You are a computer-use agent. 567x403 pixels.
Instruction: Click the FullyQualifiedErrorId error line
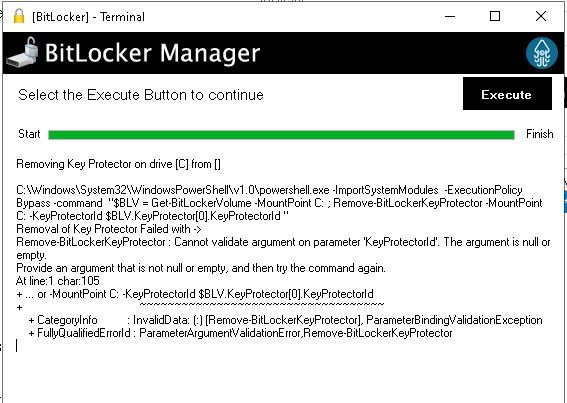pos(240,333)
